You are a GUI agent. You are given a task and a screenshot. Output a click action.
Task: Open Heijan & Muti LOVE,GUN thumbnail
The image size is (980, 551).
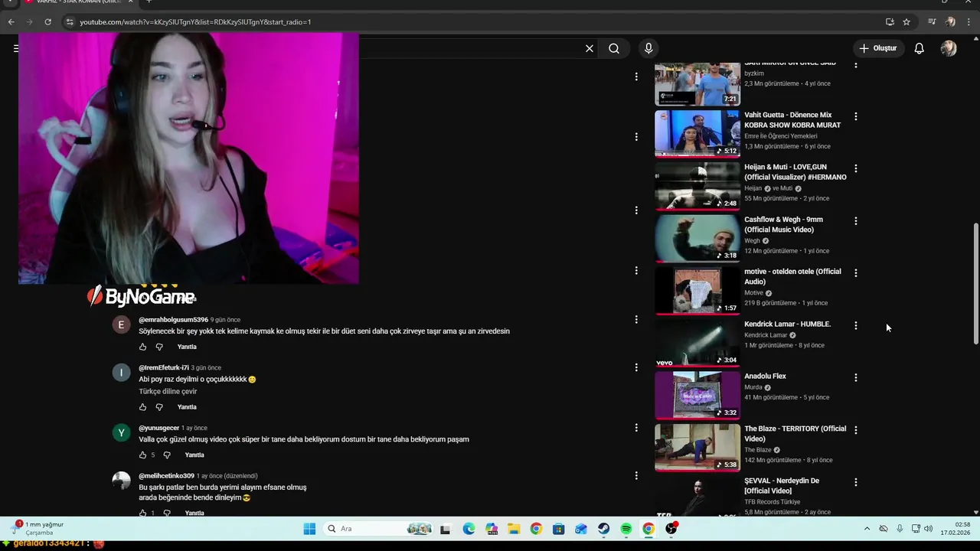point(697,186)
